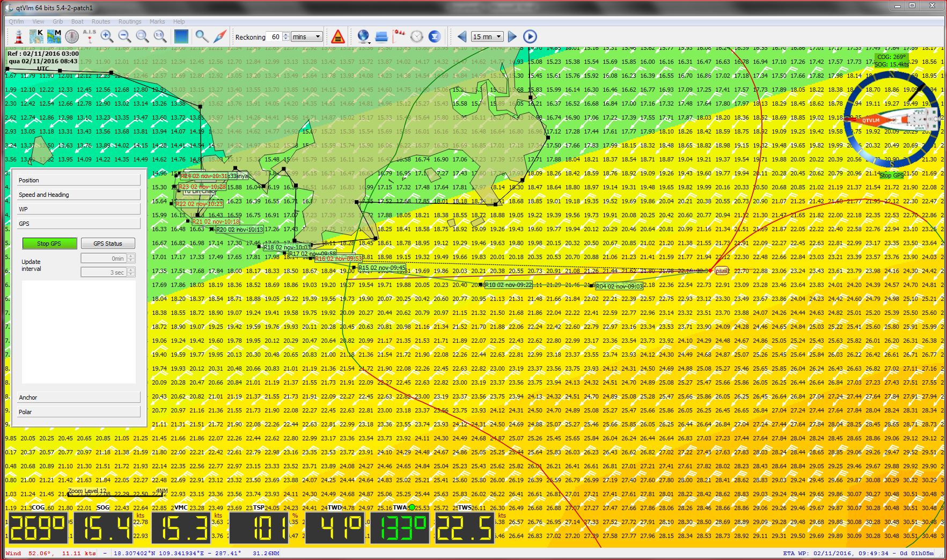Step grib time backward with left arrow

pyautogui.click(x=461, y=36)
